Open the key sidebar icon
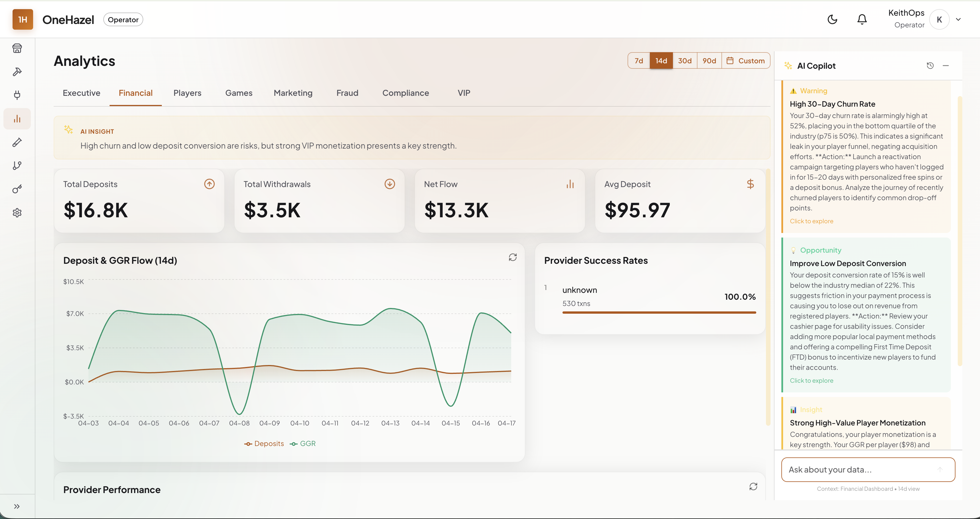Image resolution: width=980 pixels, height=519 pixels. (x=17, y=189)
